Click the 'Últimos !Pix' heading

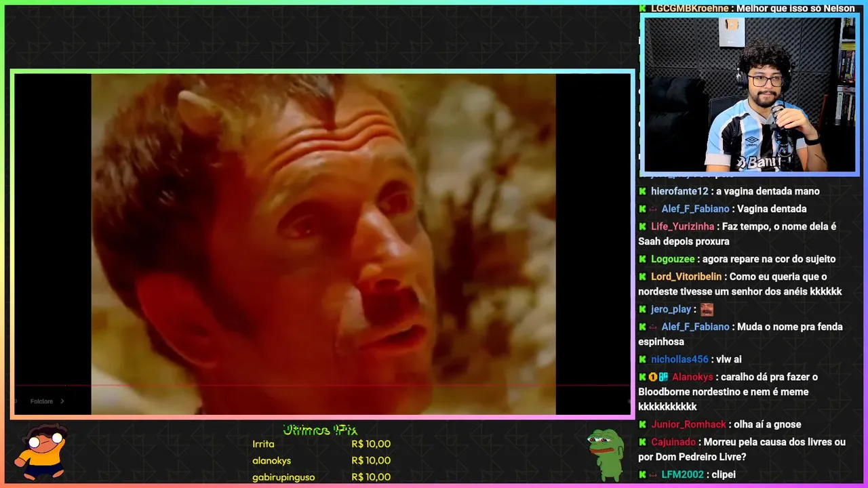320,430
